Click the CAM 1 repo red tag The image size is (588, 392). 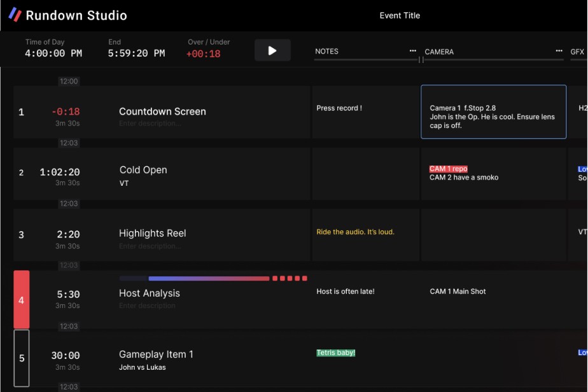pyautogui.click(x=448, y=169)
